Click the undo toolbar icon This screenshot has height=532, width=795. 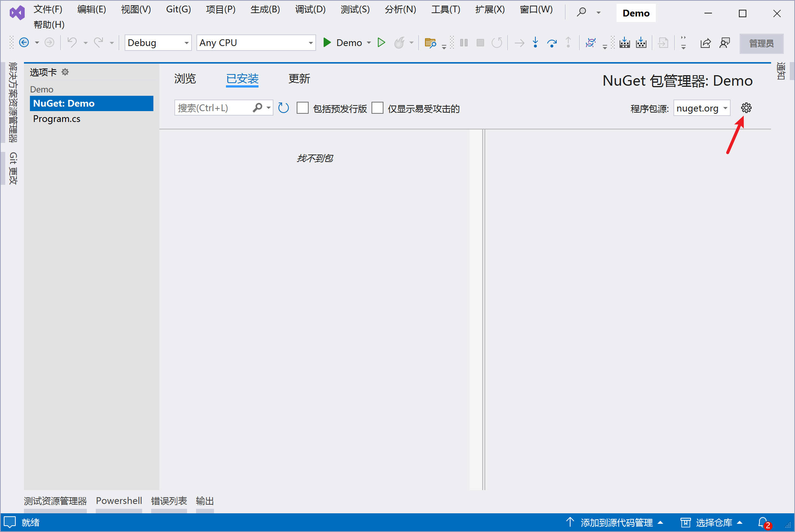pyautogui.click(x=72, y=43)
